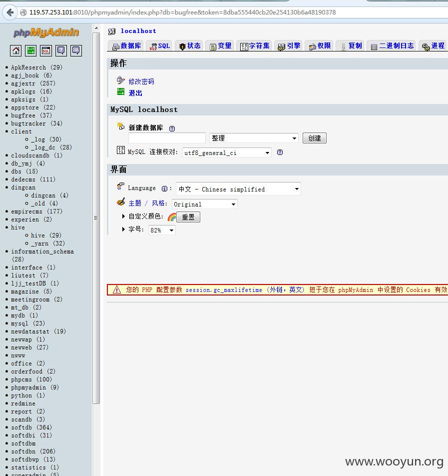Open the 数据库 tab
This screenshot has height=476, width=448.
coord(126,46)
